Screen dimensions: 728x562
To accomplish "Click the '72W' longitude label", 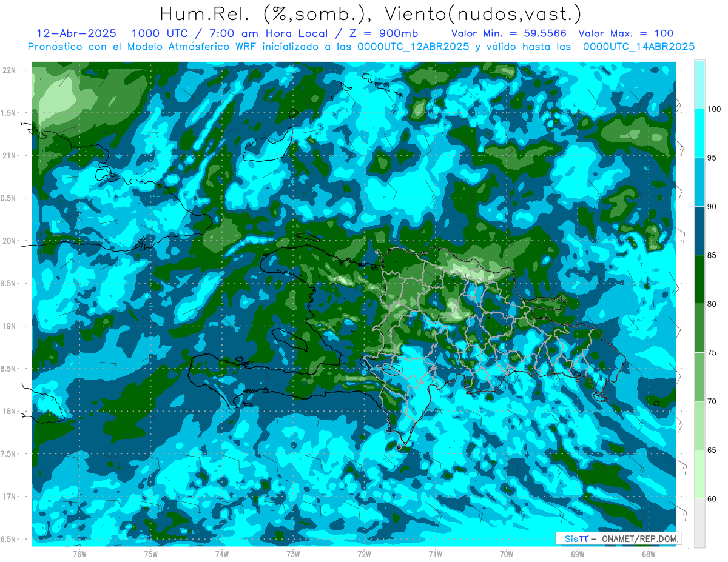I will tap(364, 554).
